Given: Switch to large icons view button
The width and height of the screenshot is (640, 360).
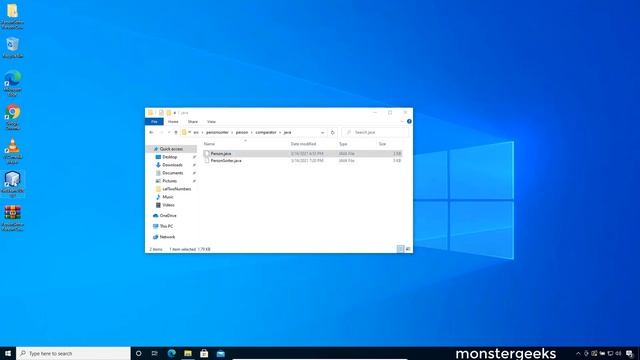Looking at the screenshot, I should [x=408, y=249].
